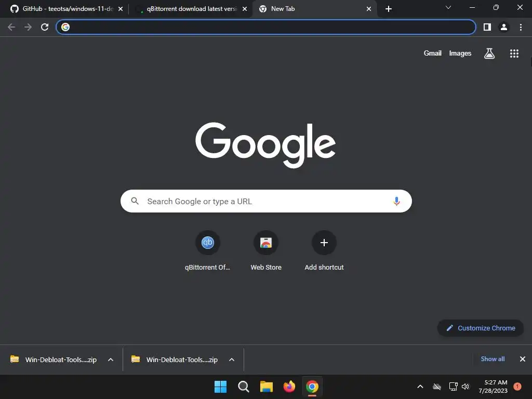Close the downloads bar
Viewport: 532px width, 399px height.
[x=523, y=359]
